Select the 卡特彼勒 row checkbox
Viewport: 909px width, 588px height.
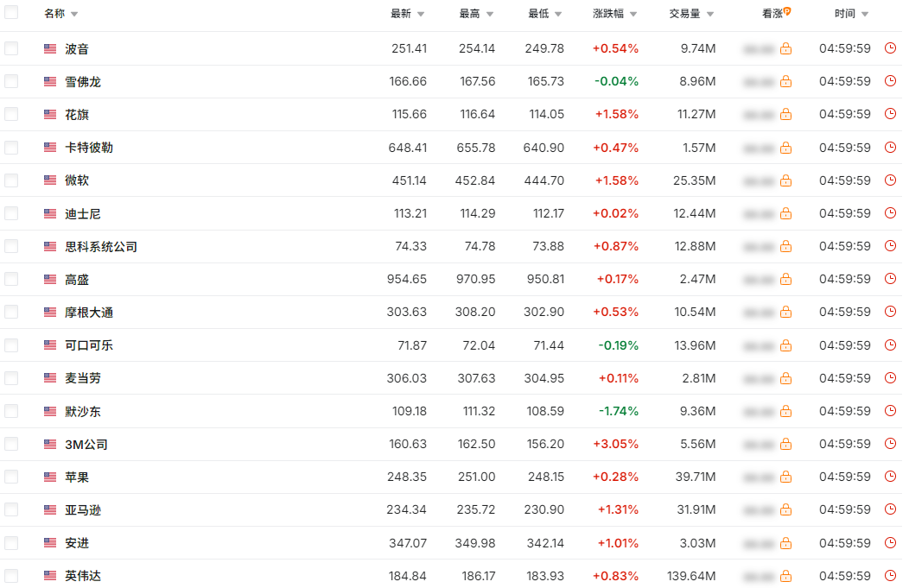tap(11, 148)
